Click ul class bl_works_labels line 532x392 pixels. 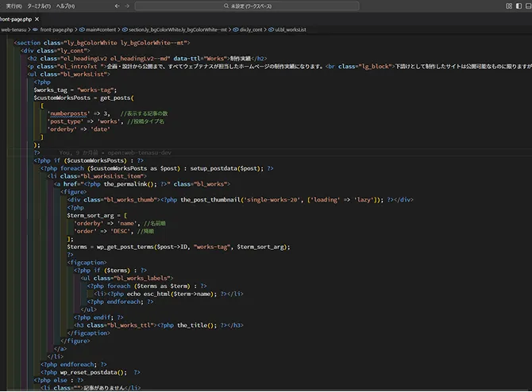(127, 278)
